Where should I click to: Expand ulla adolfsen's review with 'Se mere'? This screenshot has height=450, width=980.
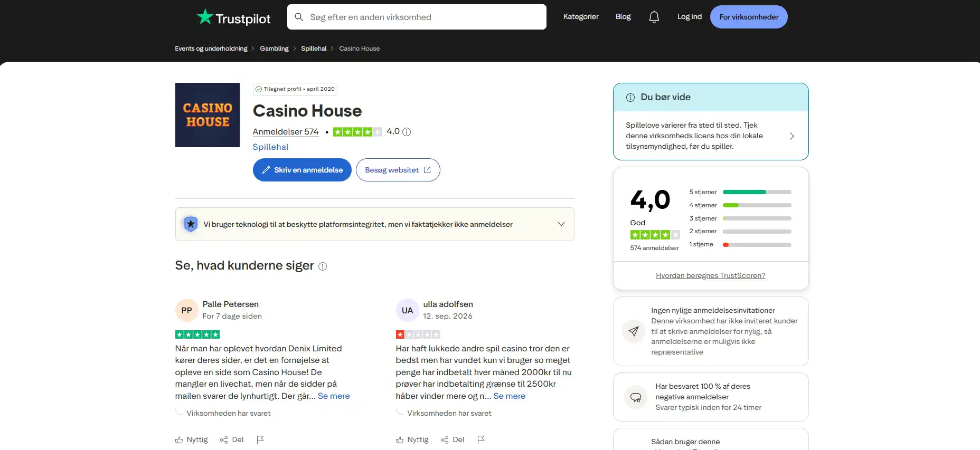tap(510, 396)
